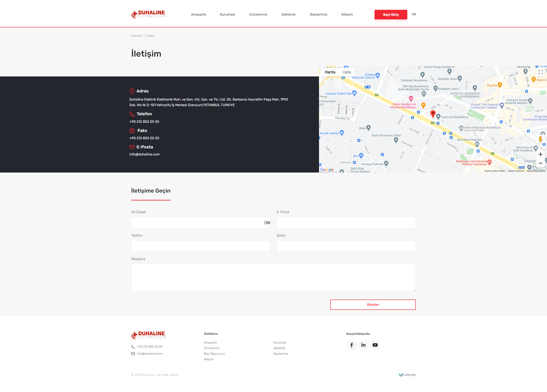Open the TR language selector
This screenshot has width=547, height=392.
tap(413, 15)
